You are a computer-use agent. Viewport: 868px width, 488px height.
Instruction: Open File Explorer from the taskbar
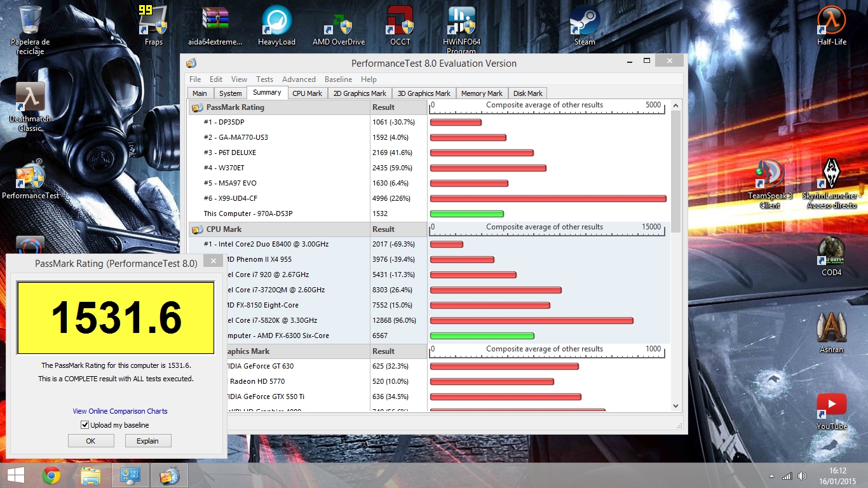[x=90, y=475]
